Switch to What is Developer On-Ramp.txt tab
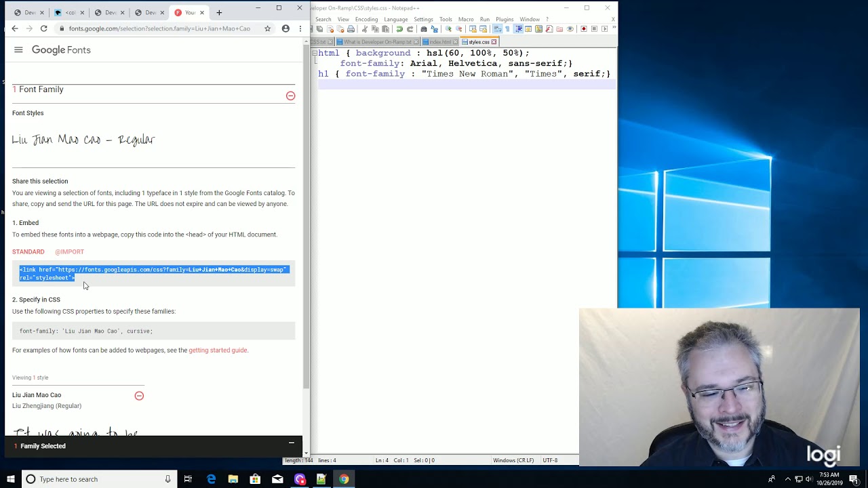The height and width of the screenshot is (488, 868). pyautogui.click(x=378, y=42)
